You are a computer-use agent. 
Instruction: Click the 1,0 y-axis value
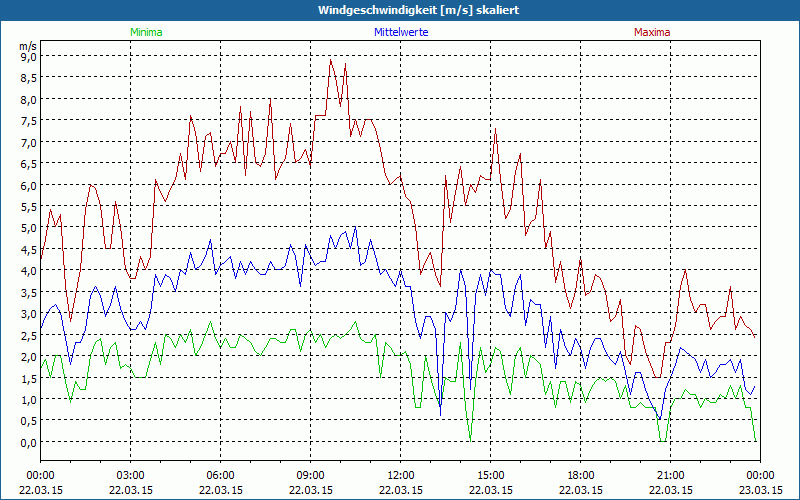29,399
